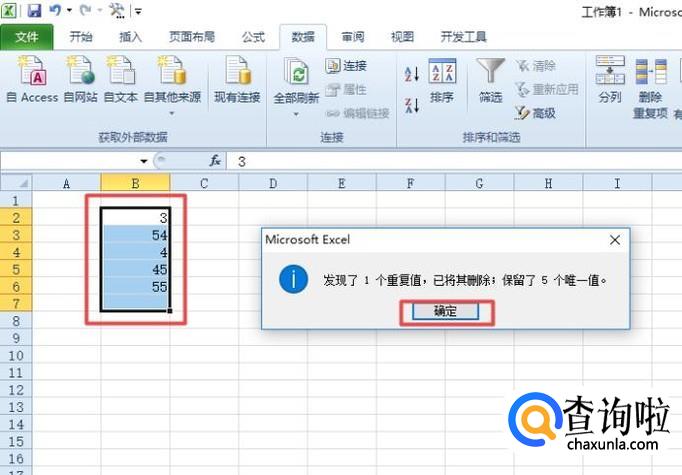Select row 8 header
The image size is (682, 475).
16,321
